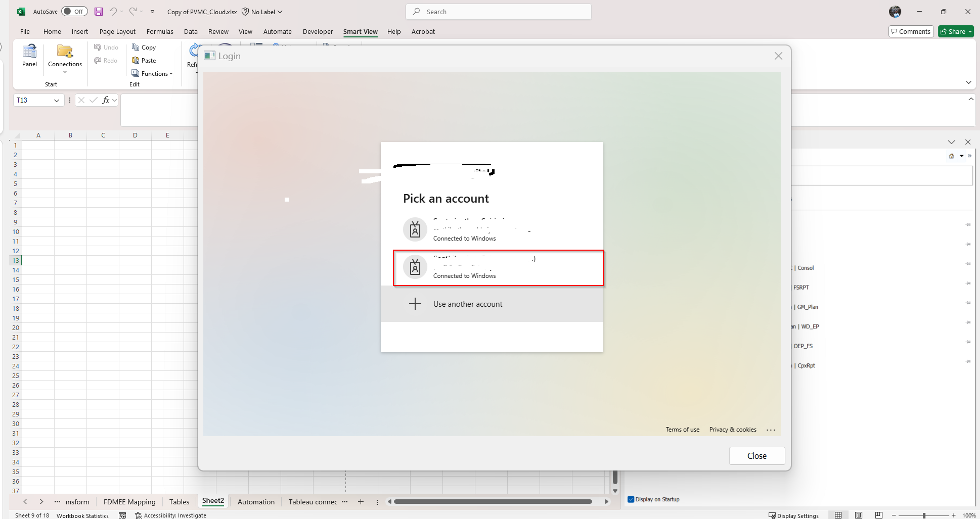Open the Privacy & cookies link

(733, 429)
